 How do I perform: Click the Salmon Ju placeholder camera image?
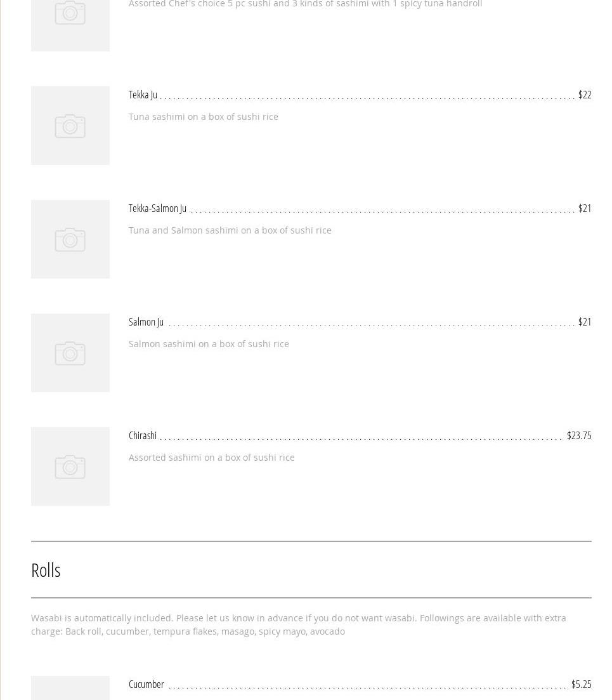(70, 353)
